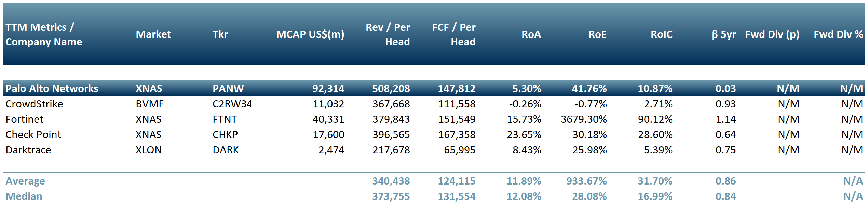Select the C2RW34 ticker cell

coord(232,104)
